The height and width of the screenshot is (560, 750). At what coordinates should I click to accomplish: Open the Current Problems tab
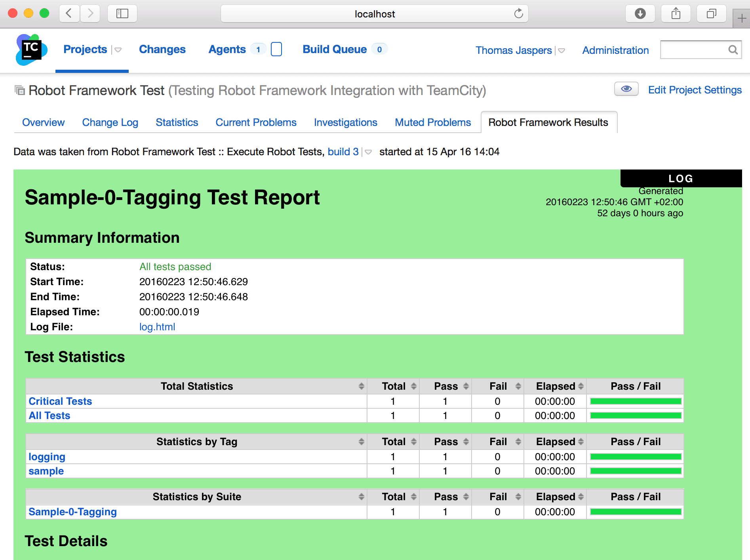[x=256, y=122]
